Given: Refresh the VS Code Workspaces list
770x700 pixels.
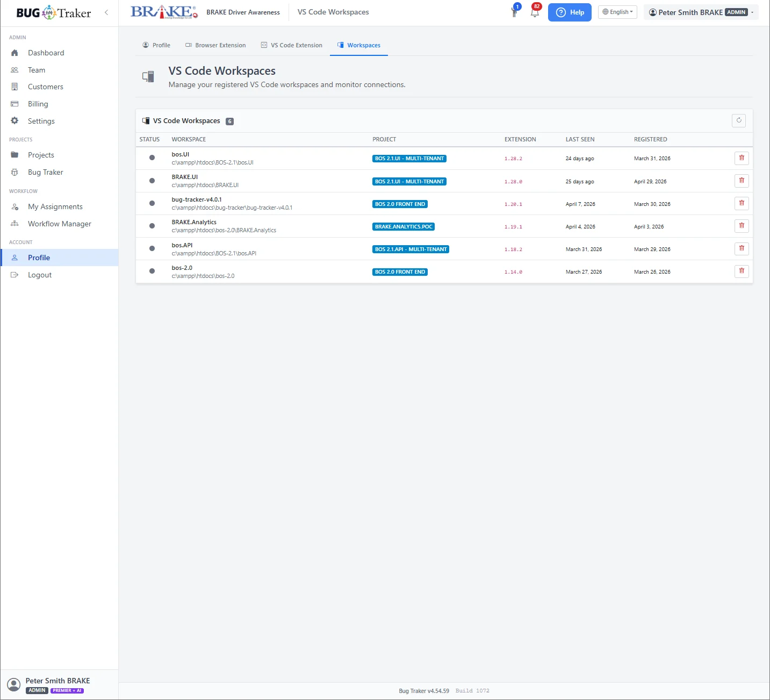Looking at the screenshot, I should [739, 120].
